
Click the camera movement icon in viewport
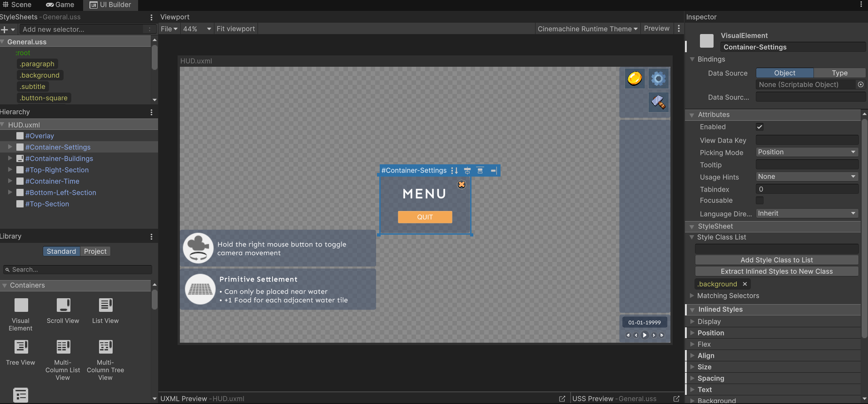pyautogui.click(x=198, y=248)
